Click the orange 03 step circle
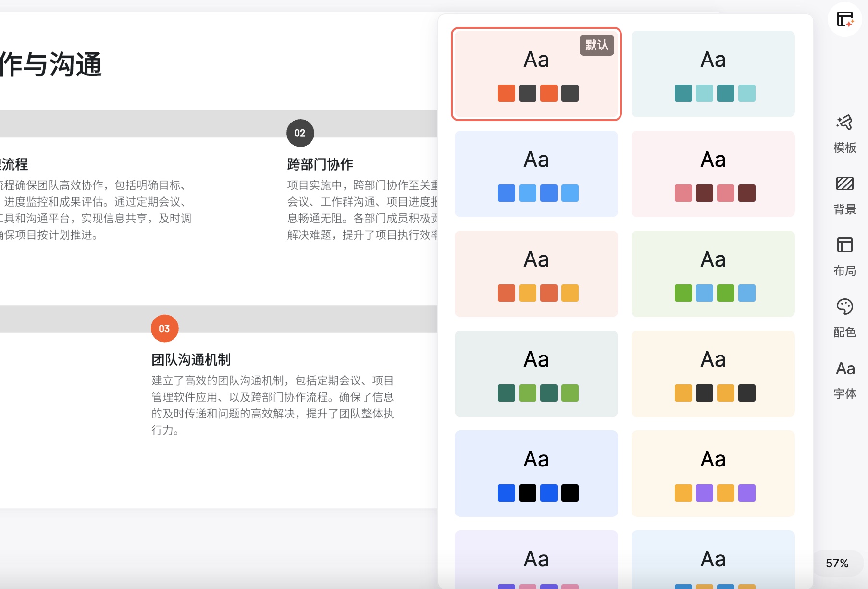The width and height of the screenshot is (868, 589). [164, 329]
